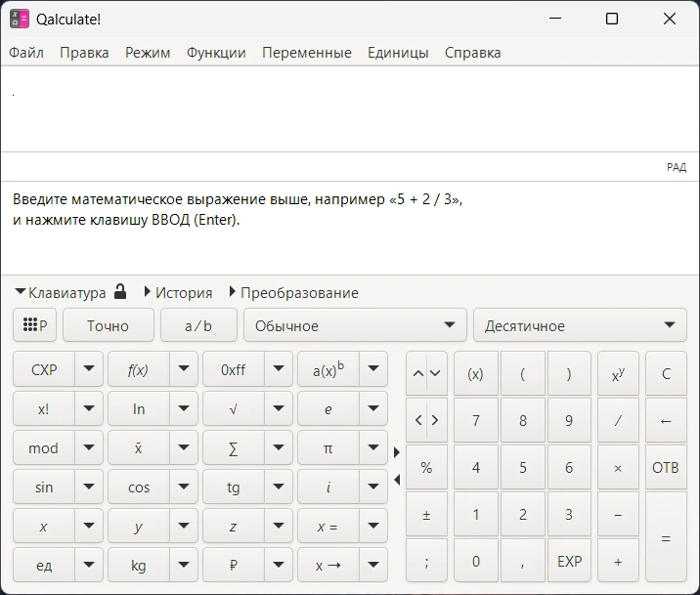This screenshot has width=700, height=595.
Task: Go to previous expression with up arrow
Action: [x=417, y=374]
